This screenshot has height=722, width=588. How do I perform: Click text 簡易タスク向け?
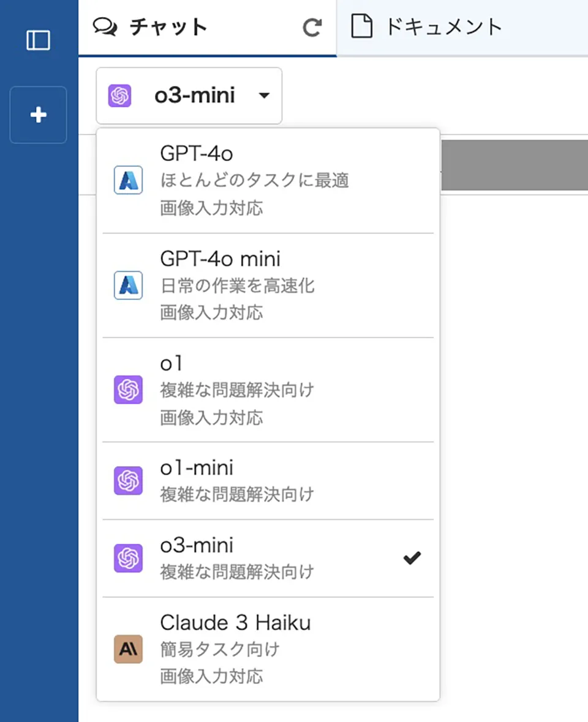(x=220, y=649)
